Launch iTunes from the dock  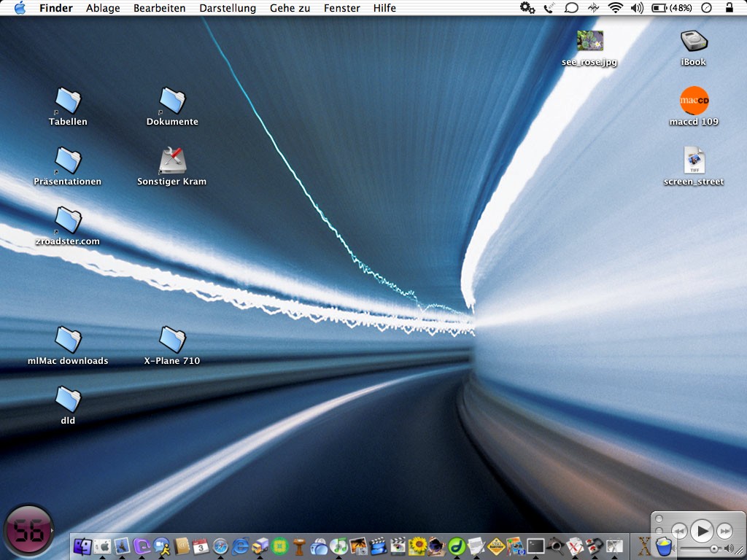click(338, 546)
